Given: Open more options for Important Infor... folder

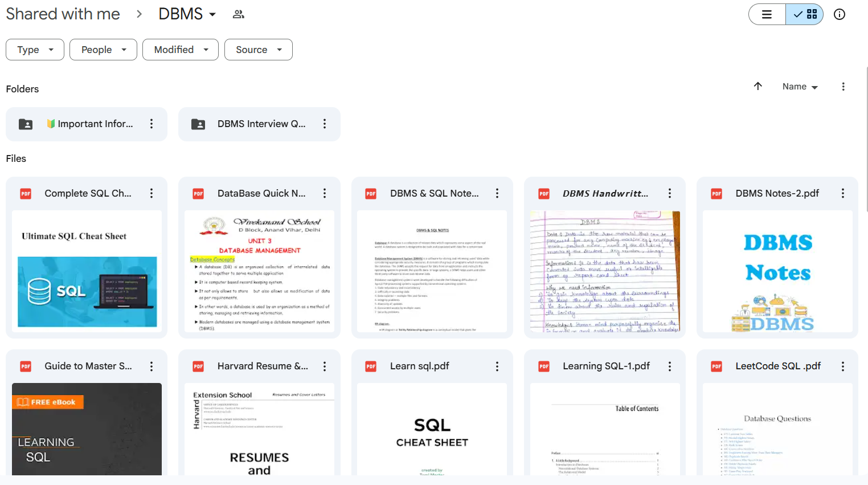Looking at the screenshot, I should (x=152, y=124).
